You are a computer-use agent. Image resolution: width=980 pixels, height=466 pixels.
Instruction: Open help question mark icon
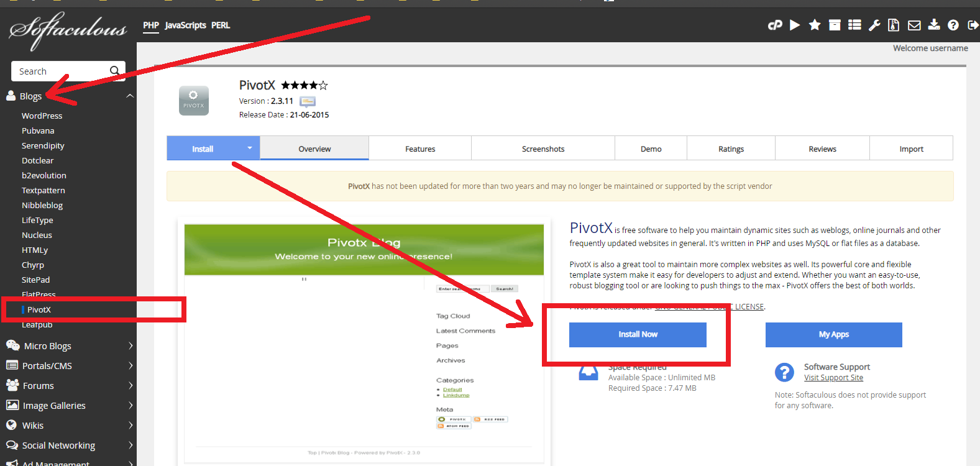pyautogui.click(x=953, y=25)
